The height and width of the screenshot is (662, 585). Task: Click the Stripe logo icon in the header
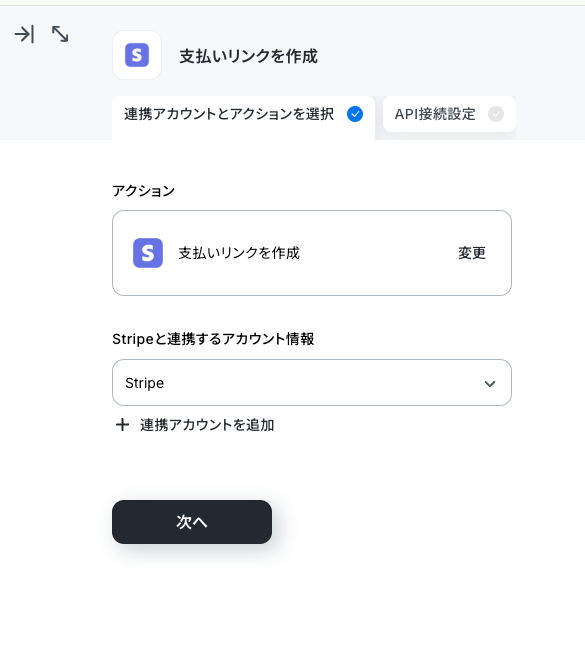[x=137, y=55]
